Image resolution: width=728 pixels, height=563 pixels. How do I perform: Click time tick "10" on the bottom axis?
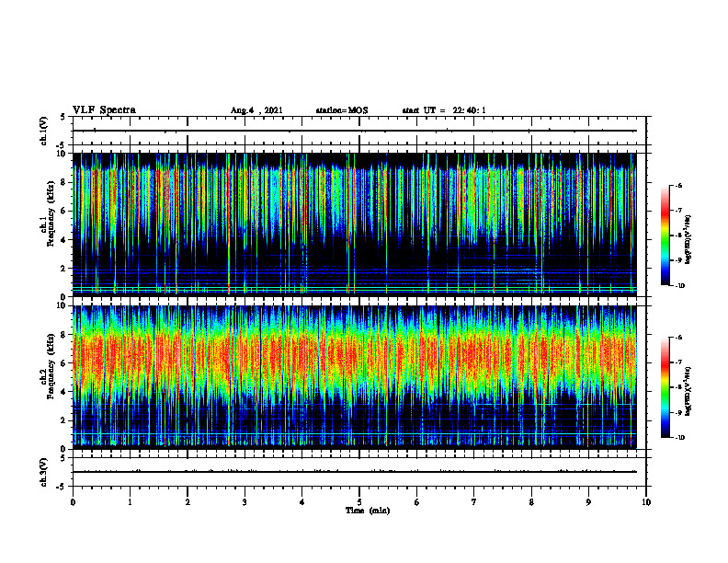click(x=646, y=502)
